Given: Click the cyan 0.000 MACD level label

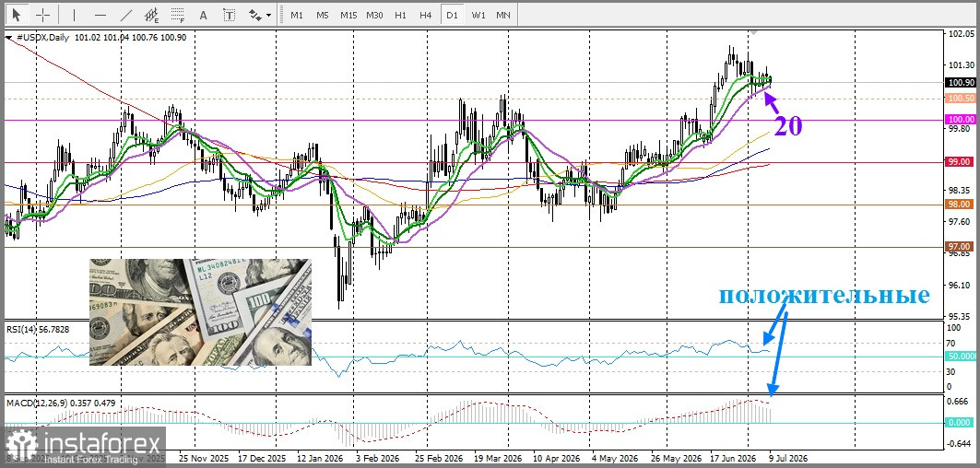Looking at the screenshot, I should coord(962,422).
